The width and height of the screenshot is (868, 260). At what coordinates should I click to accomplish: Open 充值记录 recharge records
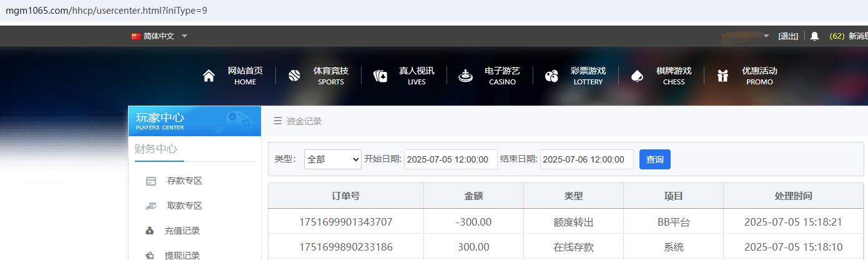pos(182,231)
